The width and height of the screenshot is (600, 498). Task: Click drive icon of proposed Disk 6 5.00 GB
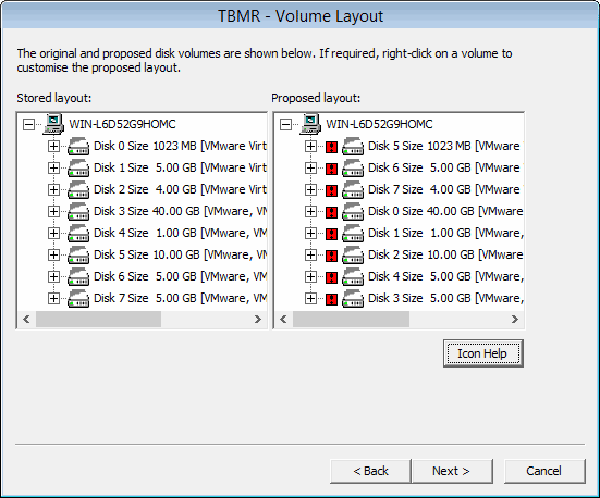tap(353, 168)
